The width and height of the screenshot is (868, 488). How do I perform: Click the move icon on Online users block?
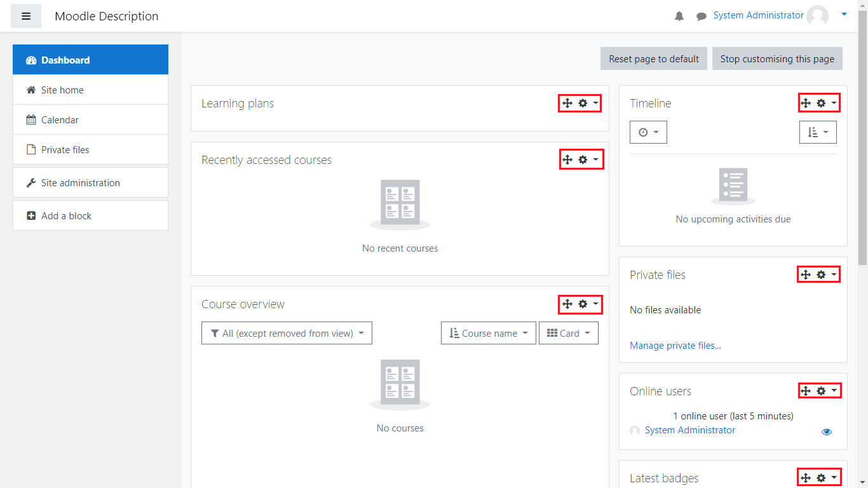click(806, 391)
